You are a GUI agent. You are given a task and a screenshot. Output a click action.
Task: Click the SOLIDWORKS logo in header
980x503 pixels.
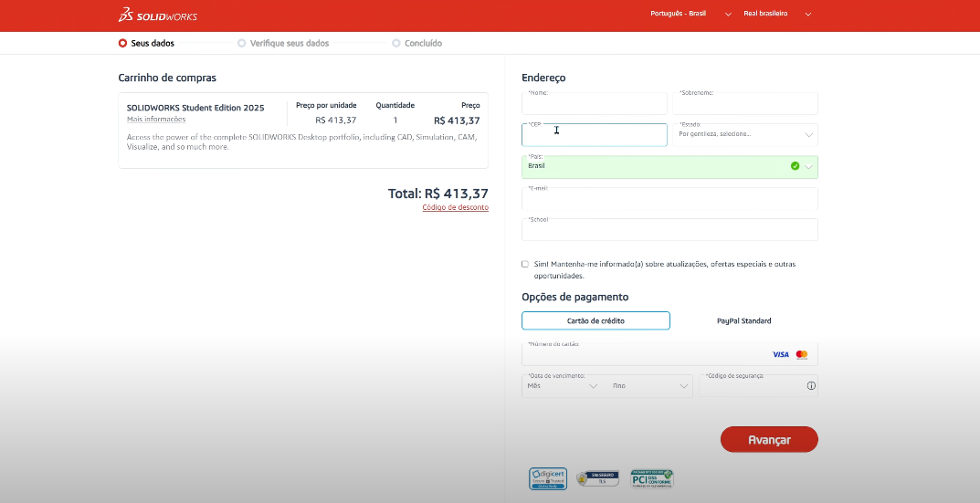pyautogui.click(x=157, y=16)
